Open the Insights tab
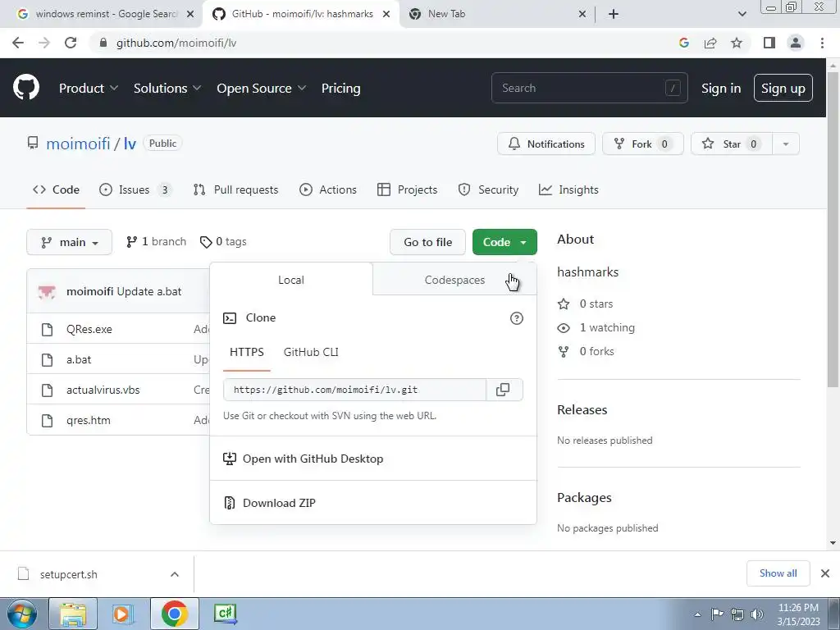840x630 pixels. (568, 189)
